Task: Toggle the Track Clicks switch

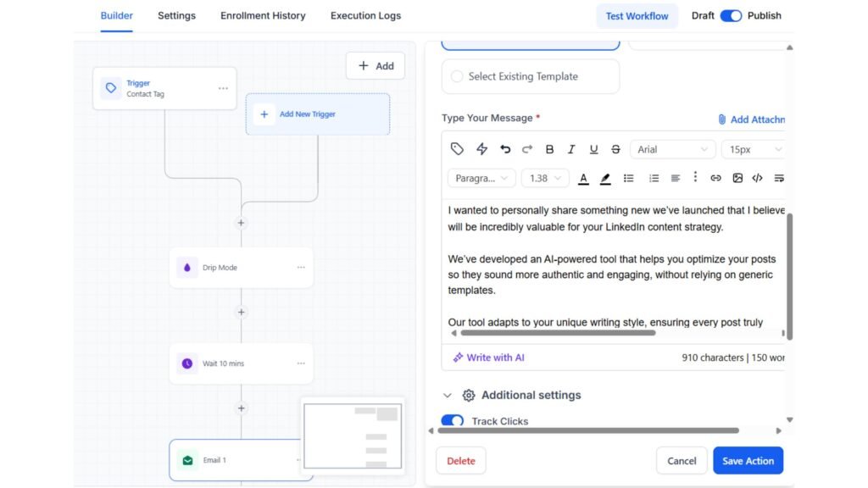Action: 452,420
